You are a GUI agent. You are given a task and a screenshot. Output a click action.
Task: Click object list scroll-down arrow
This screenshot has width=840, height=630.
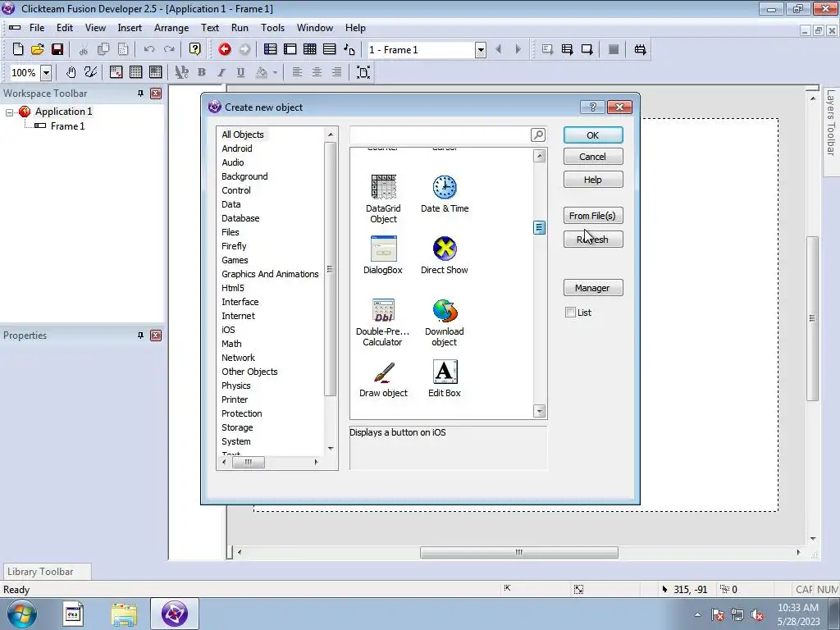tap(540, 411)
